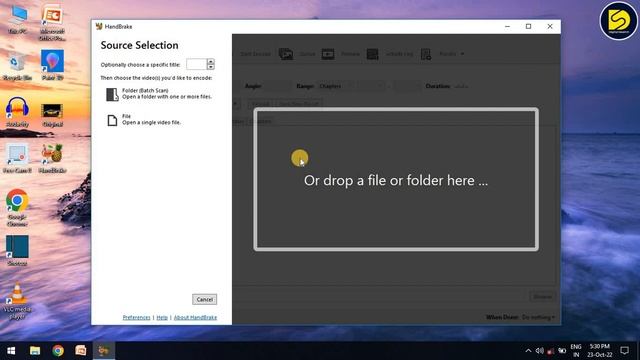
Task: Open File Explorer from the taskbar
Action: click(35, 351)
